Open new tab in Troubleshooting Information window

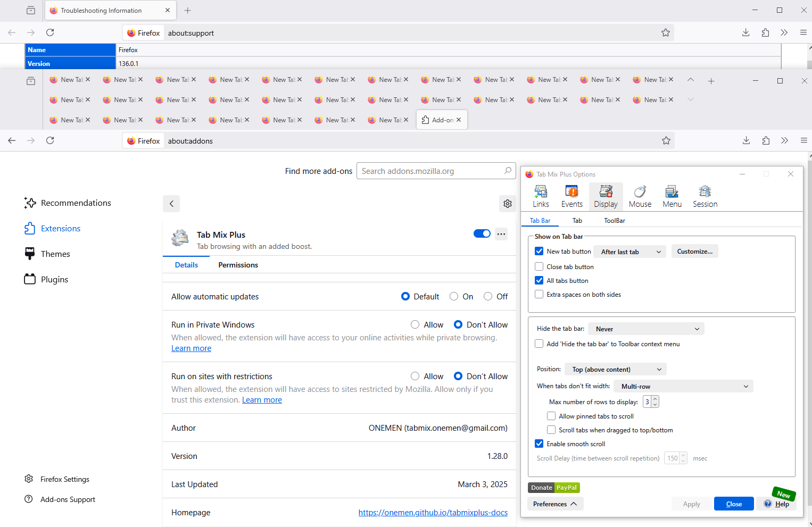(187, 11)
